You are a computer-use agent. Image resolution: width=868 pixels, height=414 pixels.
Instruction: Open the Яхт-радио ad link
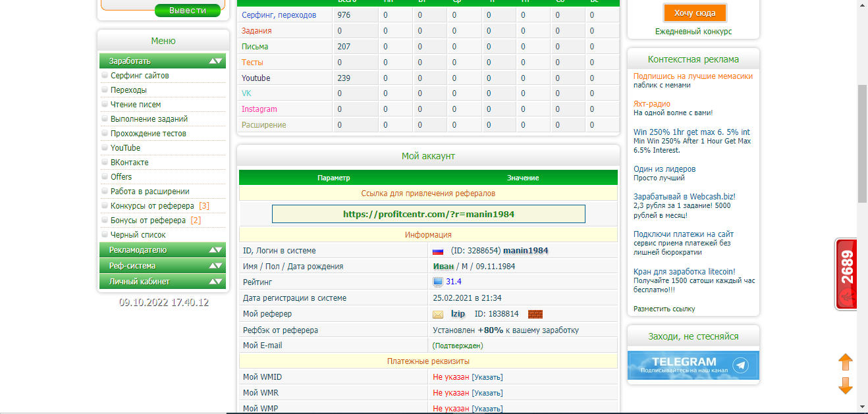652,104
